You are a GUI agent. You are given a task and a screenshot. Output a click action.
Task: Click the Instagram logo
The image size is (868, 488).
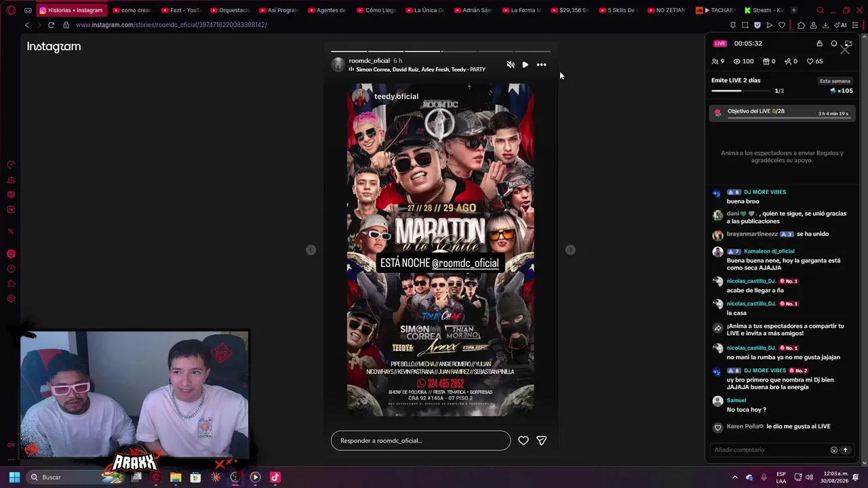point(54,47)
